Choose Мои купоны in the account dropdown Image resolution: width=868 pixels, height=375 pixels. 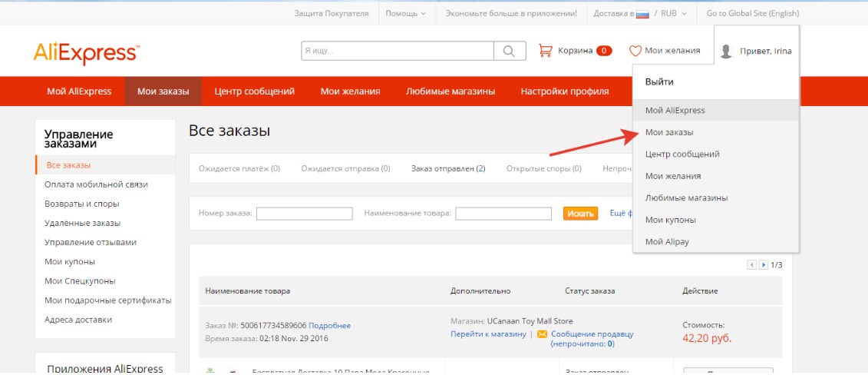(x=670, y=220)
